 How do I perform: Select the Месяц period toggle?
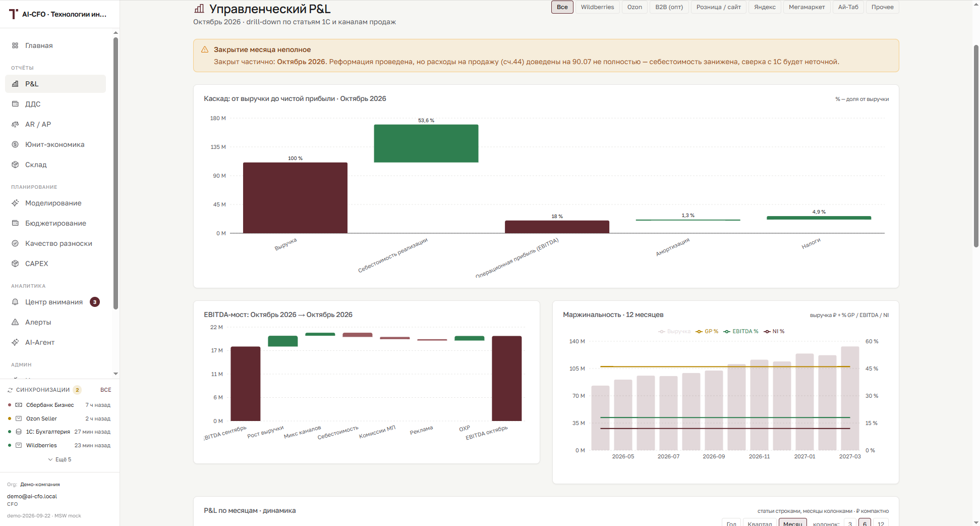(x=792, y=523)
